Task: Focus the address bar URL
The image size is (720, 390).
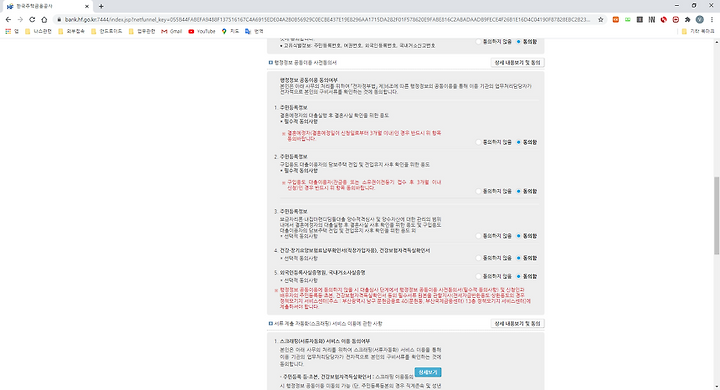Action: coord(327,20)
